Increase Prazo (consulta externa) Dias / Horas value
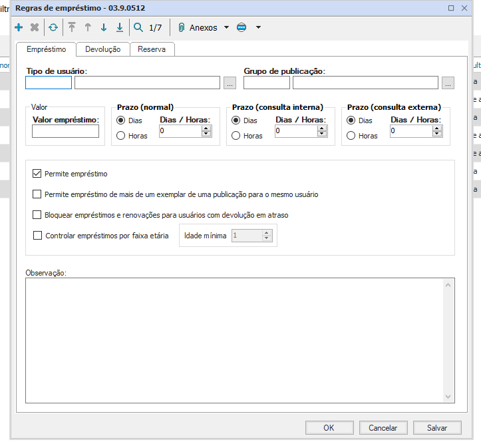Viewport: 481px width, 448px height. (436, 128)
